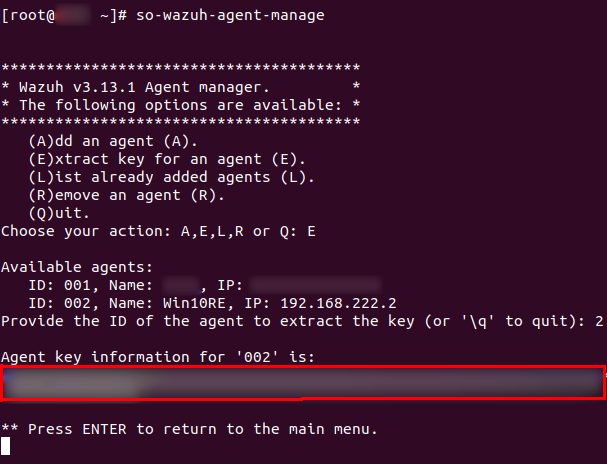Click the blurred agent key highlighted in red
The height and width of the screenshot is (464, 607).
(303, 383)
